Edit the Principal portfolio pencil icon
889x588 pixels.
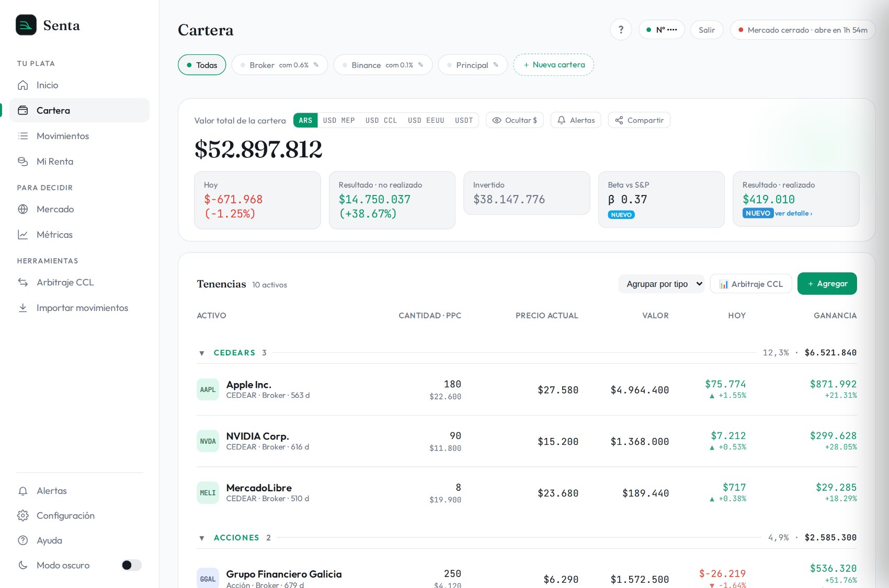[496, 65]
